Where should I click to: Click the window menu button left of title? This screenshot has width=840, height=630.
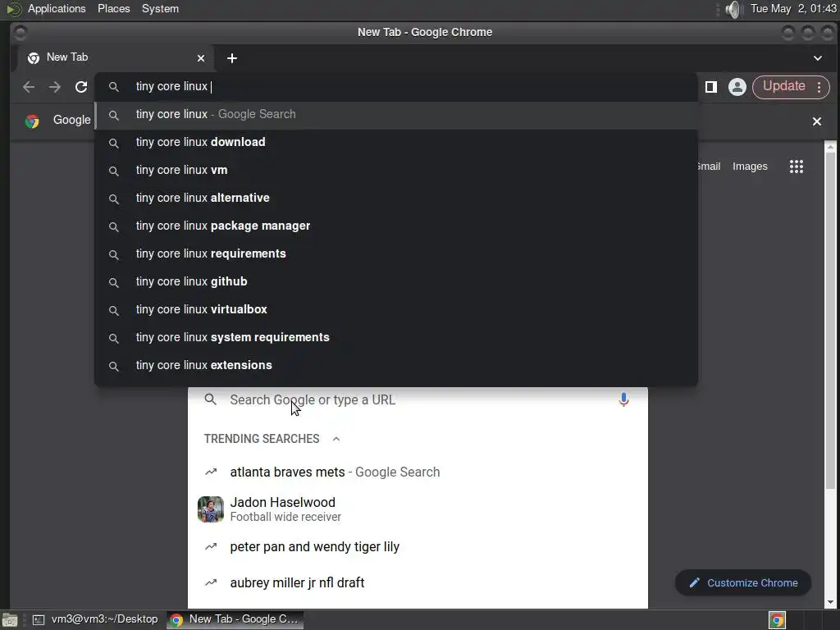pos(20,33)
